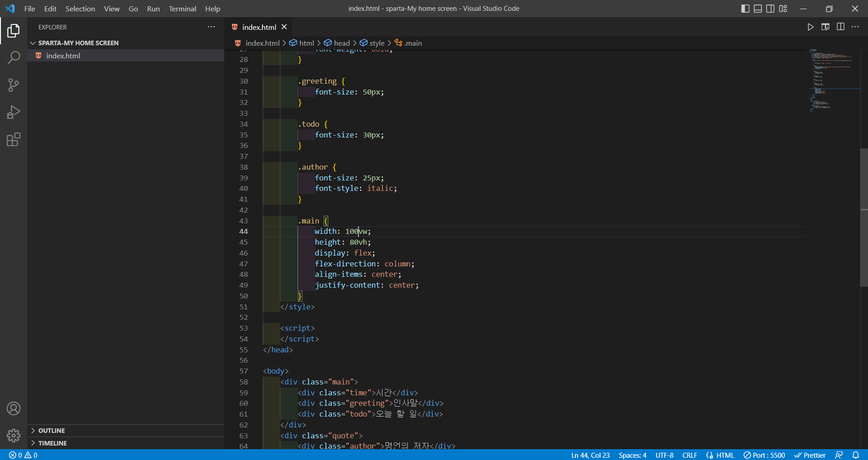The width and height of the screenshot is (868, 460).
Task: Open the errors and warnings problems panel
Action: [x=23, y=455]
